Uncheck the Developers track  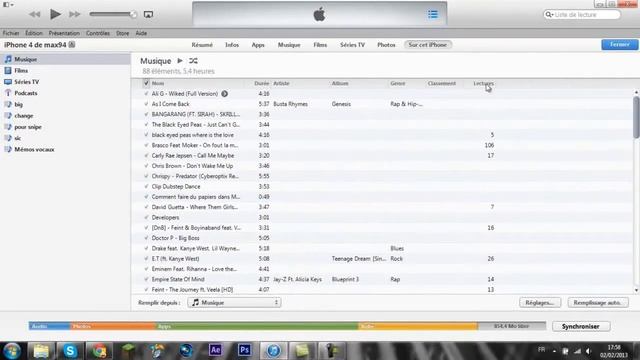146,218
